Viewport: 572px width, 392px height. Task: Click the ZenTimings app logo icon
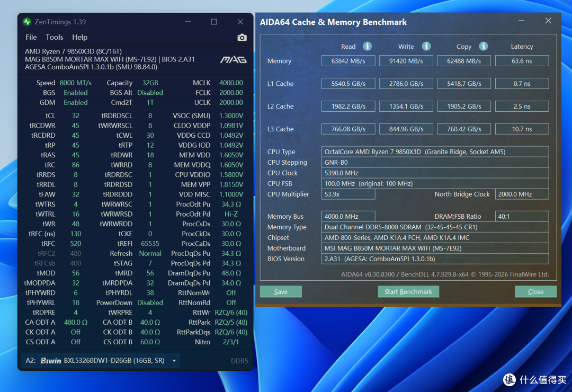(x=27, y=22)
